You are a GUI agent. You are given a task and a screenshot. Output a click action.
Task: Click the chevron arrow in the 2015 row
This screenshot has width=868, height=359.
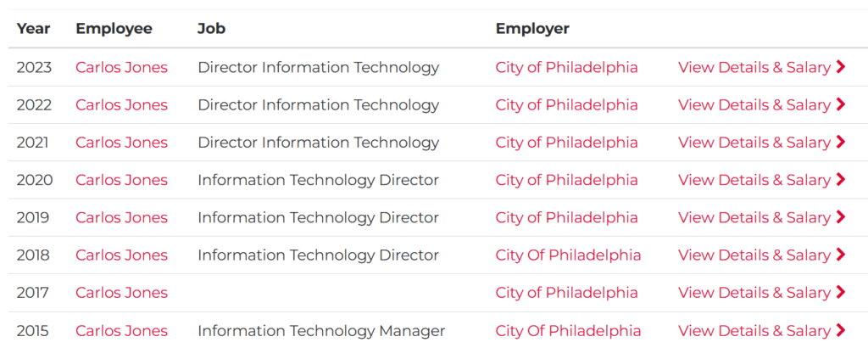pyautogui.click(x=841, y=331)
